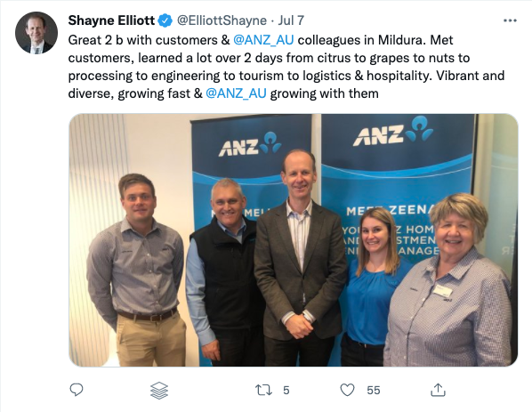Screen dimensions: 532x412
Task: Click the blue verified badge
Action: [x=165, y=20]
